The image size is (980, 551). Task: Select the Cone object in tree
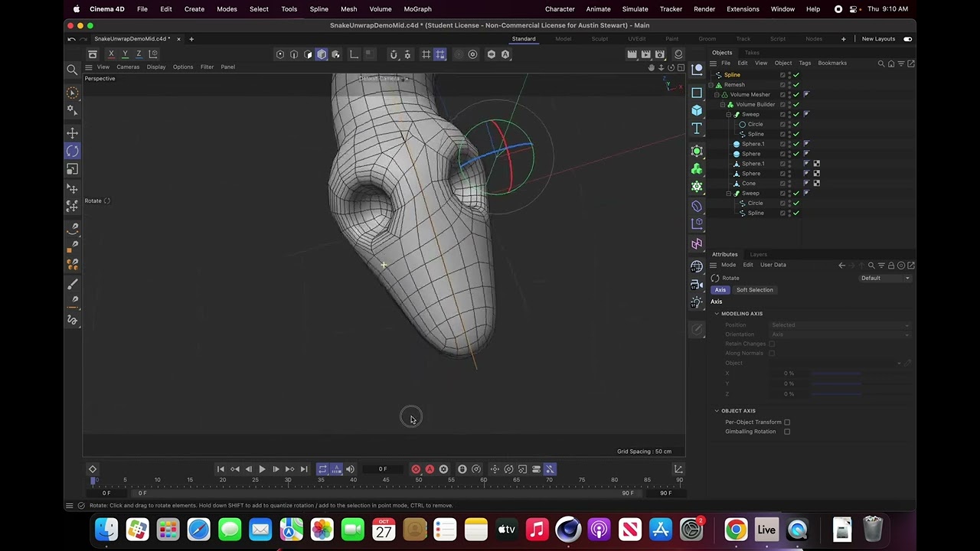[x=749, y=184]
